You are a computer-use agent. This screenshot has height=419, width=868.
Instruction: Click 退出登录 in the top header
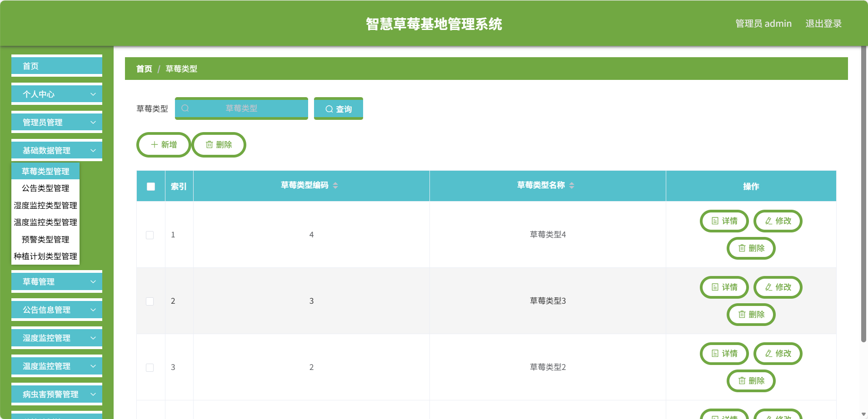coord(823,24)
